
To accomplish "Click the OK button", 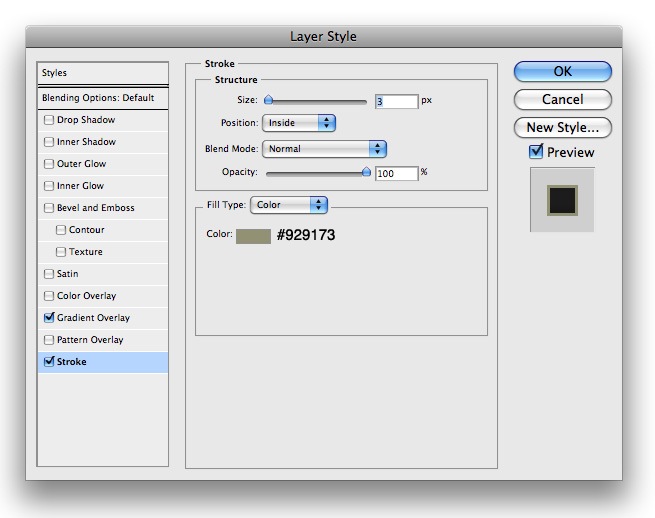I will click(x=562, y=71).
